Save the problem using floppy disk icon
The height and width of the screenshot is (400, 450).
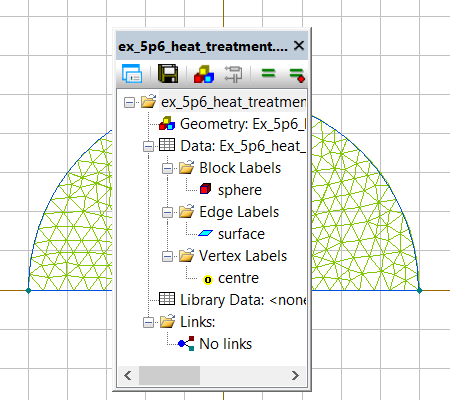168,74
